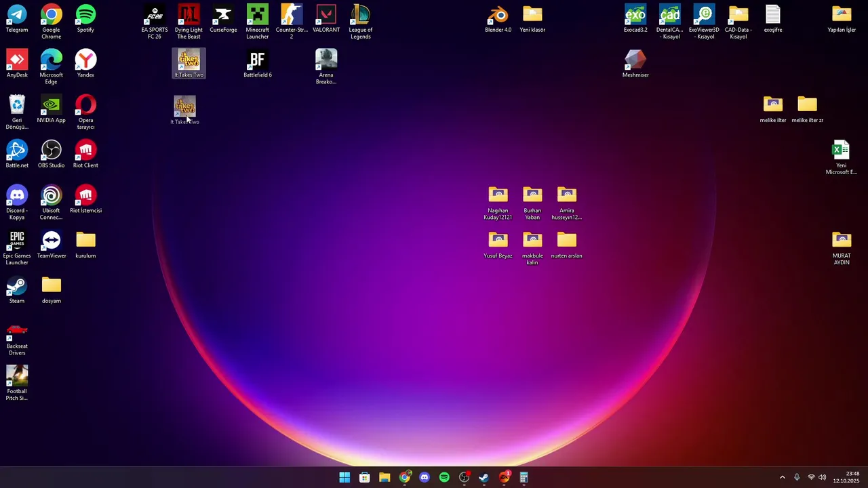Open File Explorer from the taskbar
The width and height of the screenshot is (868, 488).
pyautogui.click(x=384, y=478)
